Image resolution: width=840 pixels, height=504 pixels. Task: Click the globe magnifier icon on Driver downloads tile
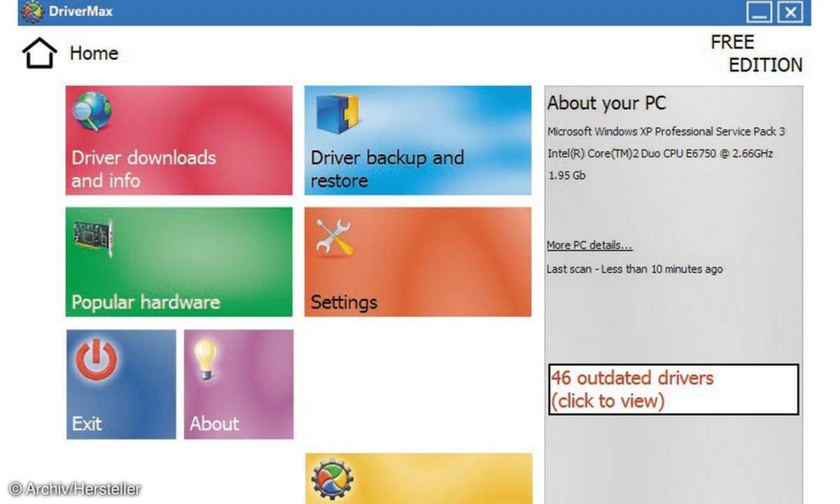(x=92, y=112)
